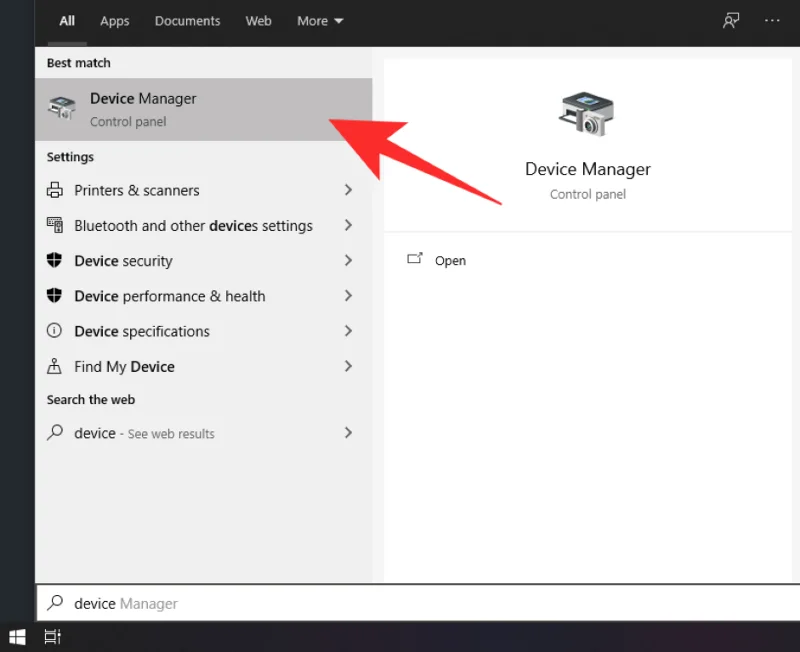This screenshot has width=800, height=652.
Task: Switch to the Documents tab
Action: (x=187, y=21)
